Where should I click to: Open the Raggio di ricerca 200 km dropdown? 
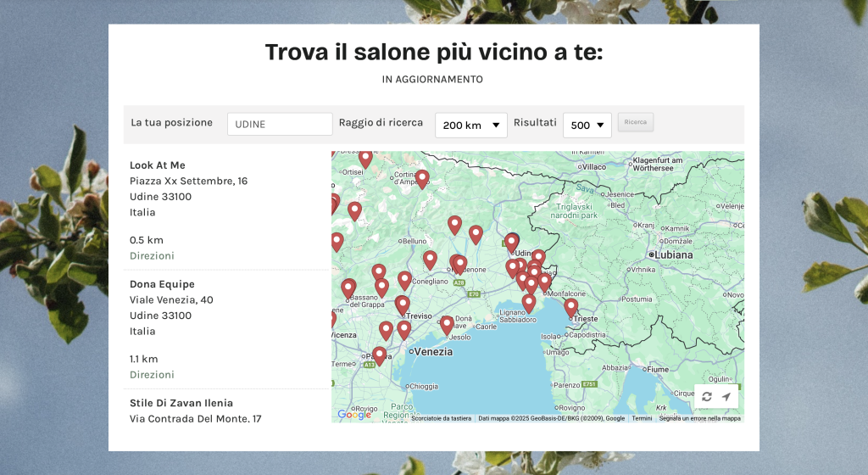(x=471, y=125)
